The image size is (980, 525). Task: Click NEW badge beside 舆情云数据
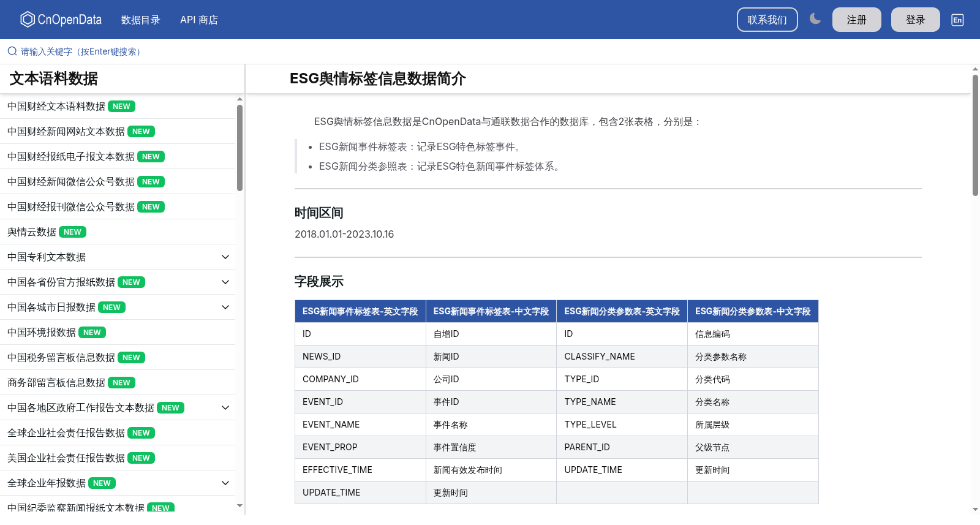pos(72,232)
